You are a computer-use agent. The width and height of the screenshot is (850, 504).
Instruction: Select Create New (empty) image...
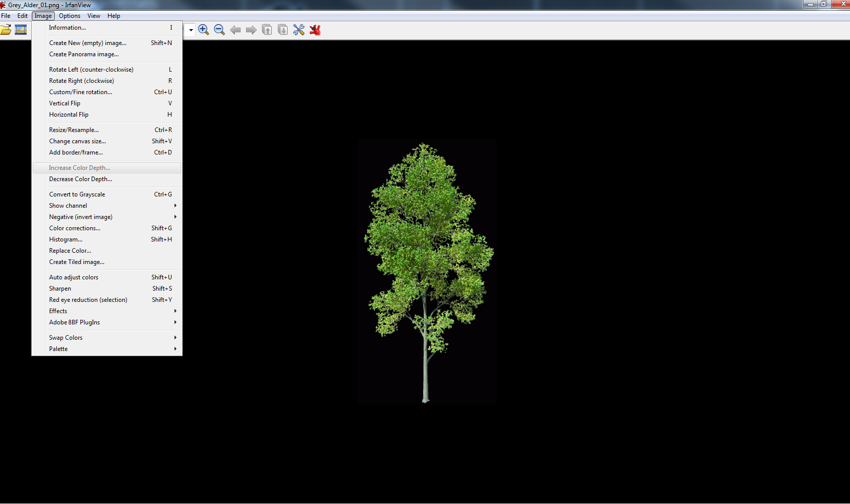[x=107, y=43]
